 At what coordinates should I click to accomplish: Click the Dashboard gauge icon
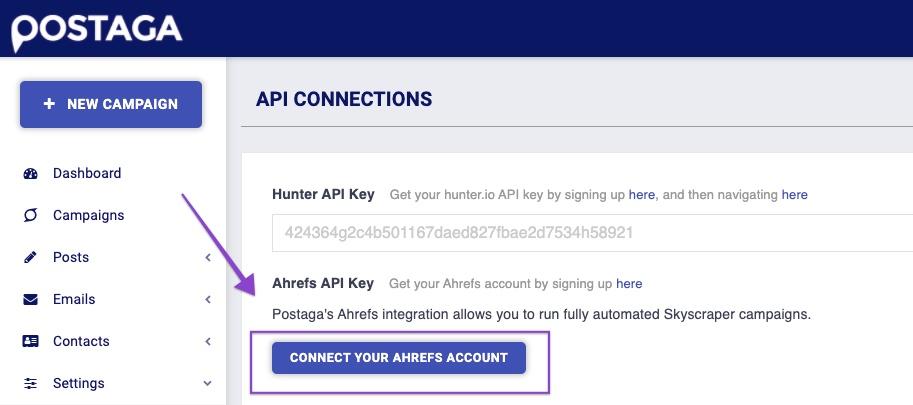[30, 173]
